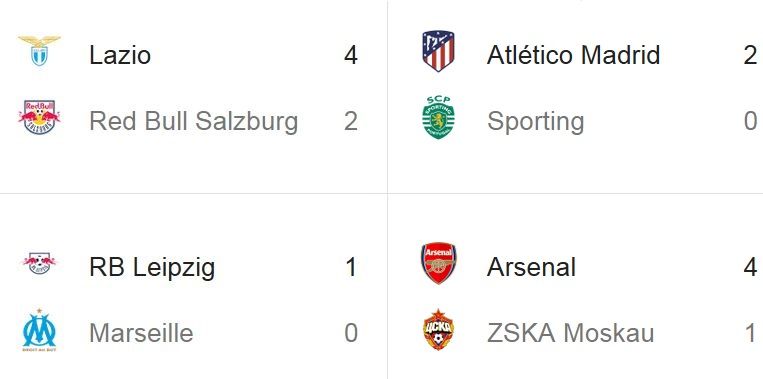This screenshot has height=379, width=763.
Task: Click the Arsenal cannon crest
Action: [438, 263]
